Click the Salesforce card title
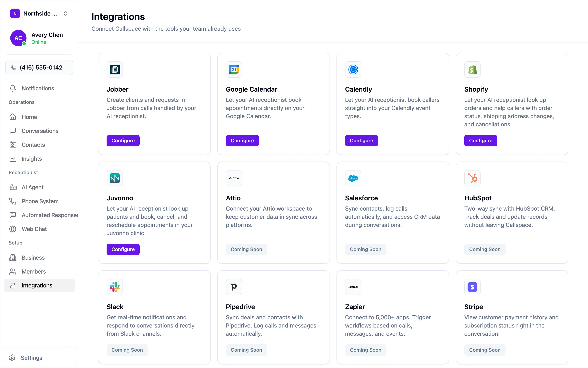This screenshot has height=368, width=588. click(x=361, y=198)
